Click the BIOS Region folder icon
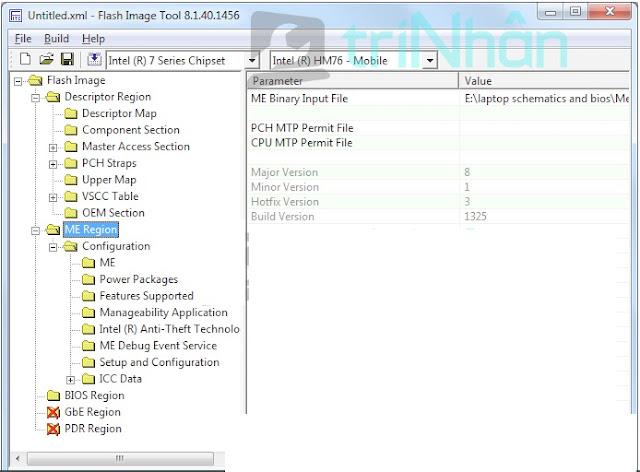 pyautogui.click(x=53, y=396)
